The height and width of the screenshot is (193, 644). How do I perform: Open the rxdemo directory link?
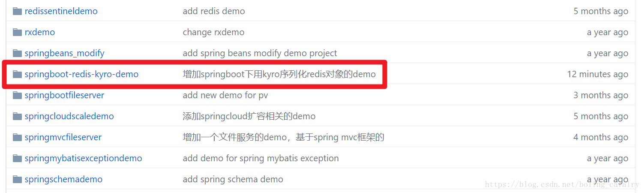click(39, 32)
